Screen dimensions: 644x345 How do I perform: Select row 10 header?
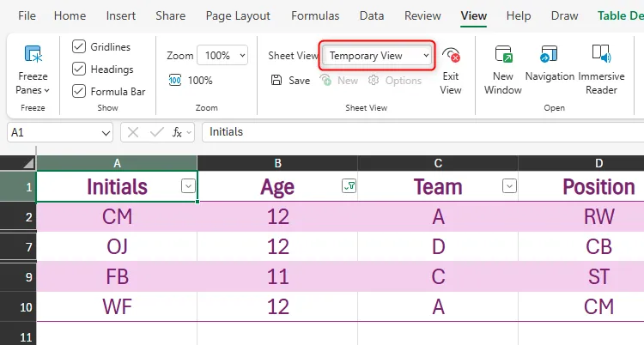(x=18, y=306)
